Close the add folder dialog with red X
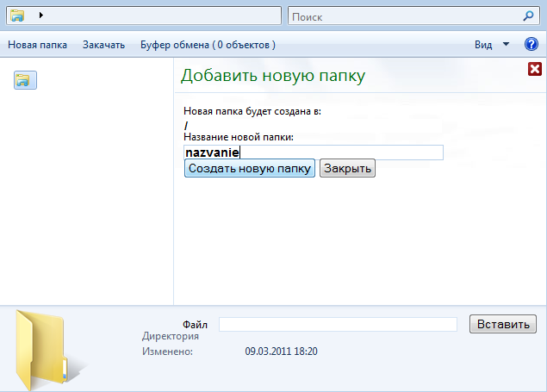547x392 pixels. tap(534, 69)
